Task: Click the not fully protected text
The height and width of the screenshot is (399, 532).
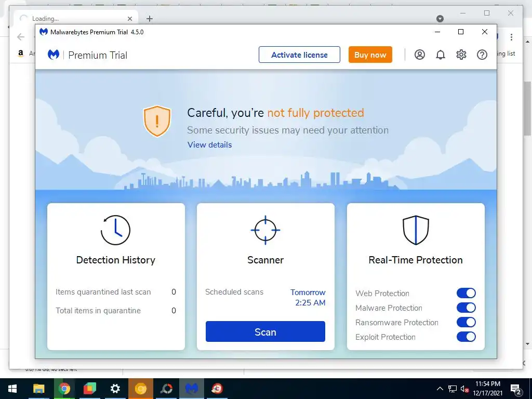Action: pyautogui.click(x=315, y=113)
